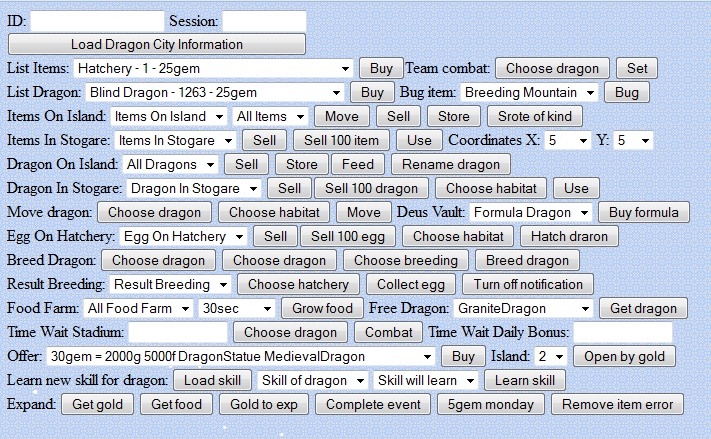Screen dimensions: 711x439
Task: Click the Collect egg button
Action: click(x=411, y=285)
